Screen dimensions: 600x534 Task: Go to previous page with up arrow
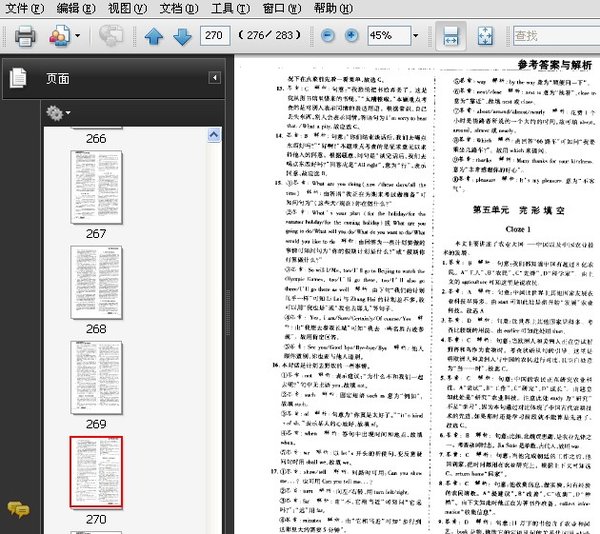(154, 37)
